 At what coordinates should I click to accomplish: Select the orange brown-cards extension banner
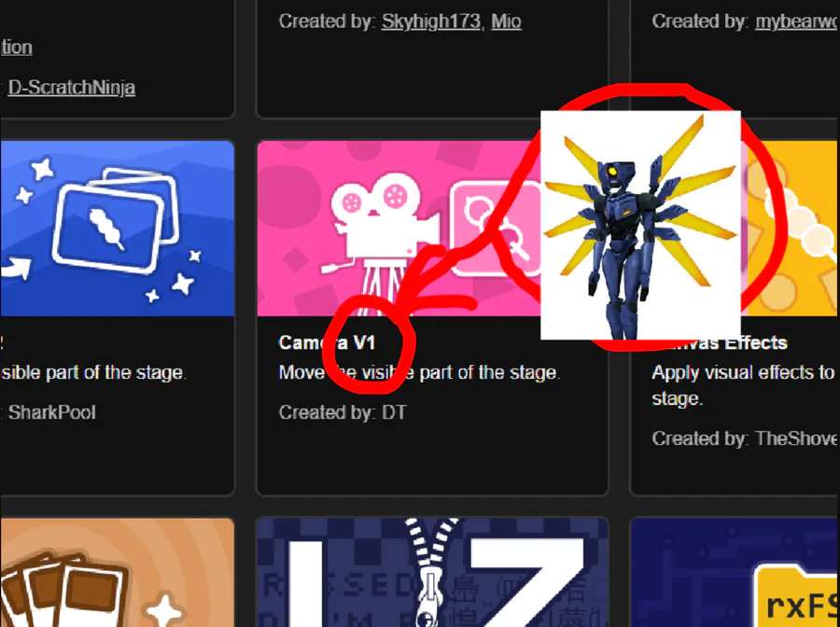118,572
